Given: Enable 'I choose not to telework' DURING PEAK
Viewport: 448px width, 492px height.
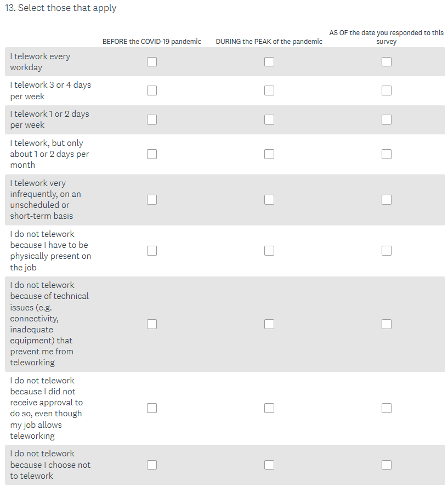Looking at the screenshot, I should pyautogui.click(x=269, y=465).
